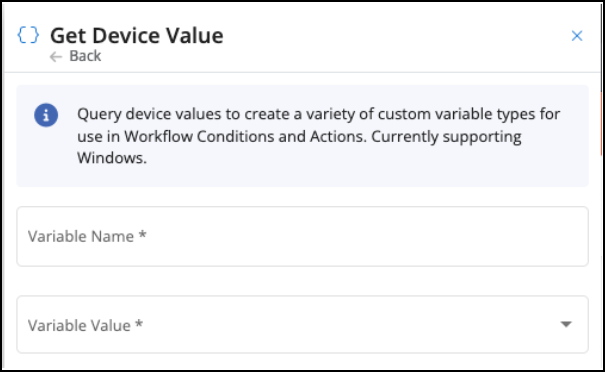The height and width of the screenshot is (372, 605).
Task: Open the Variable Value combo box
Action: click(302, 324)
